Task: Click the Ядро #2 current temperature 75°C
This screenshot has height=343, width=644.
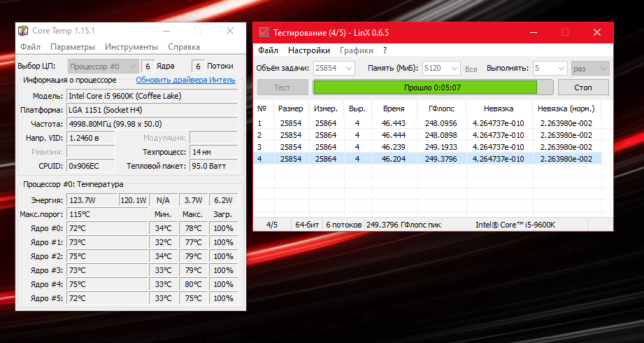Action: [107, 256]
